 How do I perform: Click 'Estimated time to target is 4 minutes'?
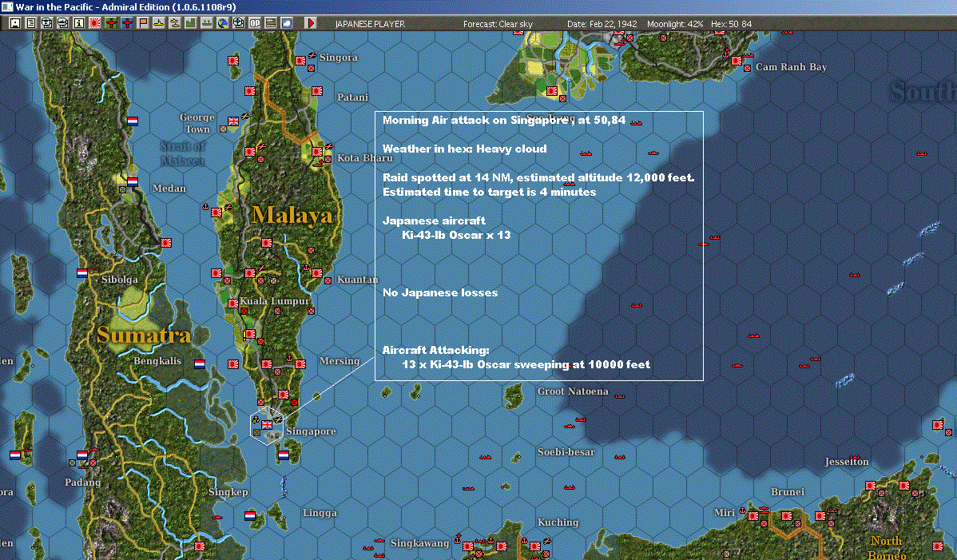click(x=489, y=193)
